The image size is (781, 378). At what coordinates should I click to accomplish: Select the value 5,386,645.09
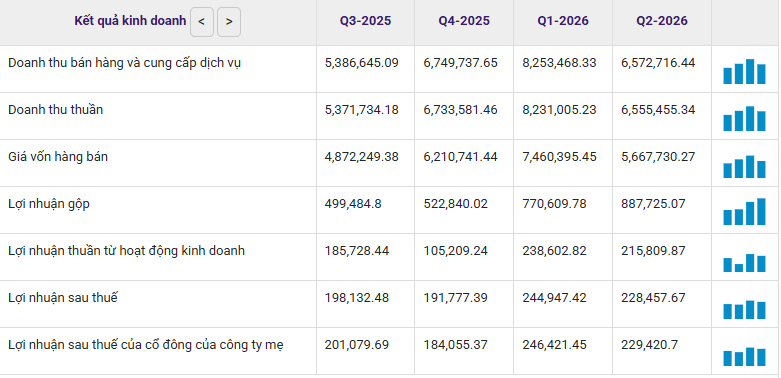362,63
